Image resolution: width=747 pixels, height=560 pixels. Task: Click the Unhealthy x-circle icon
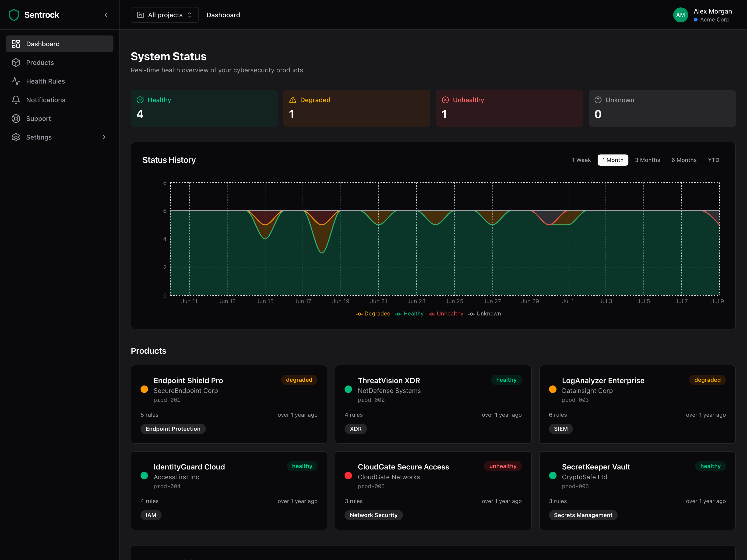(445, 100)
